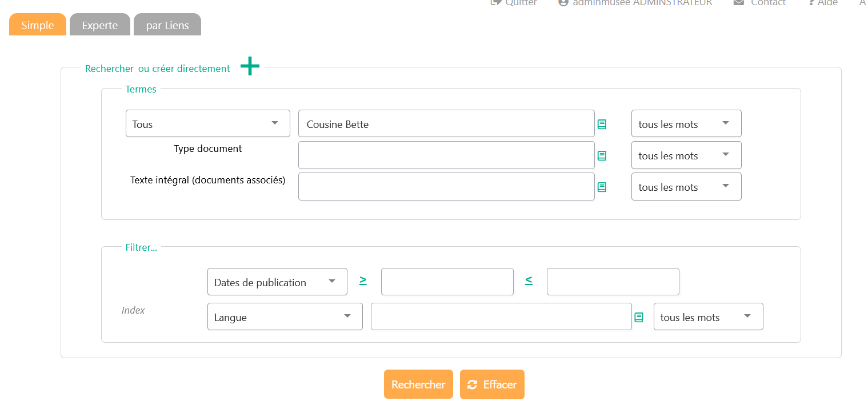The height and width of the screenshot is (417, 868).
Task: Click the greater-than-or-equal date operator
Action: (x=363, y=280)
